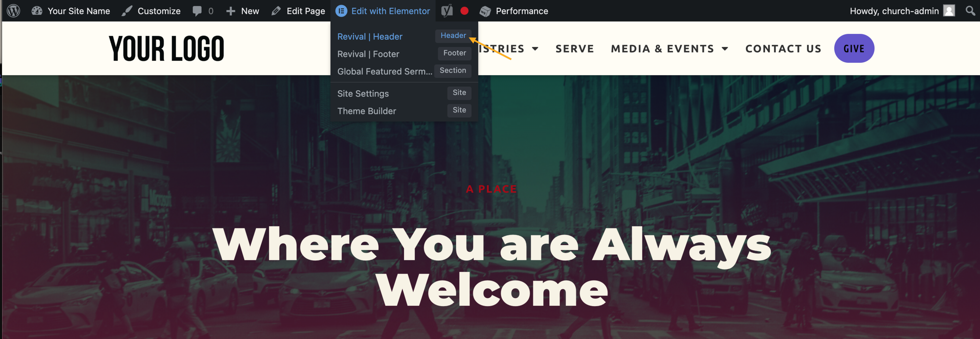Expand the MEDIA & EVENTS dropdown
This screenshot has width=980, height=339.
725,49
